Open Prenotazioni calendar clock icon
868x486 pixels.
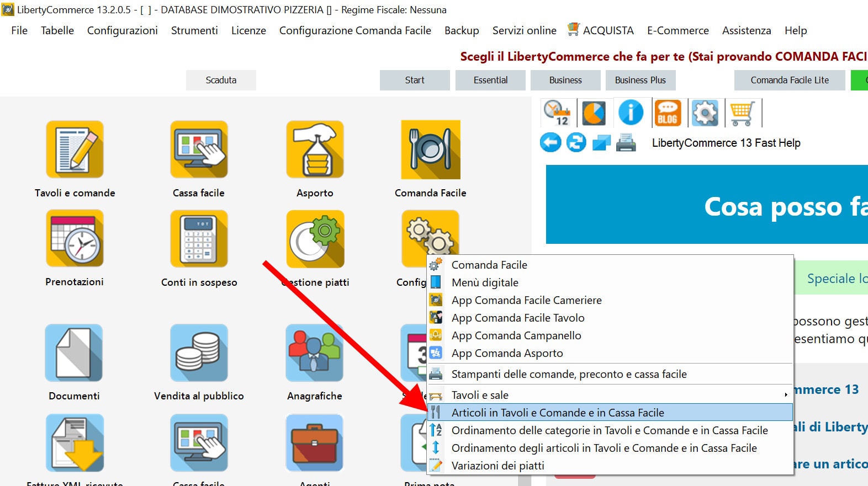tap(75, 238)
